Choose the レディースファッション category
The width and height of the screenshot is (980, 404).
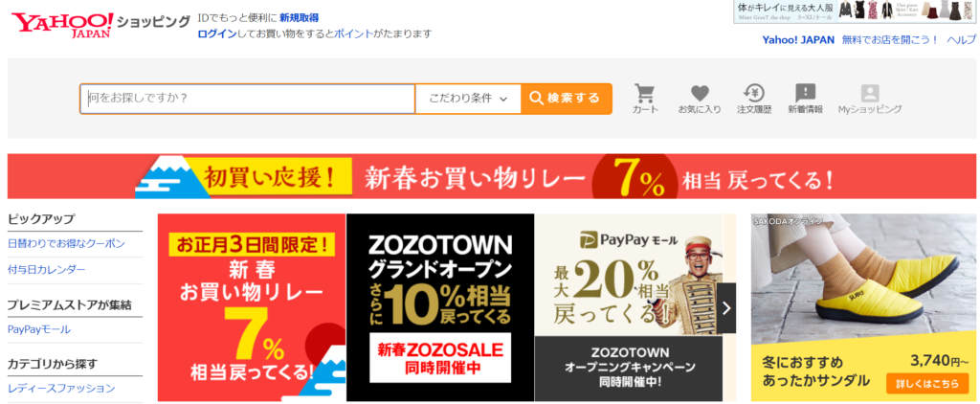point(61,388)
